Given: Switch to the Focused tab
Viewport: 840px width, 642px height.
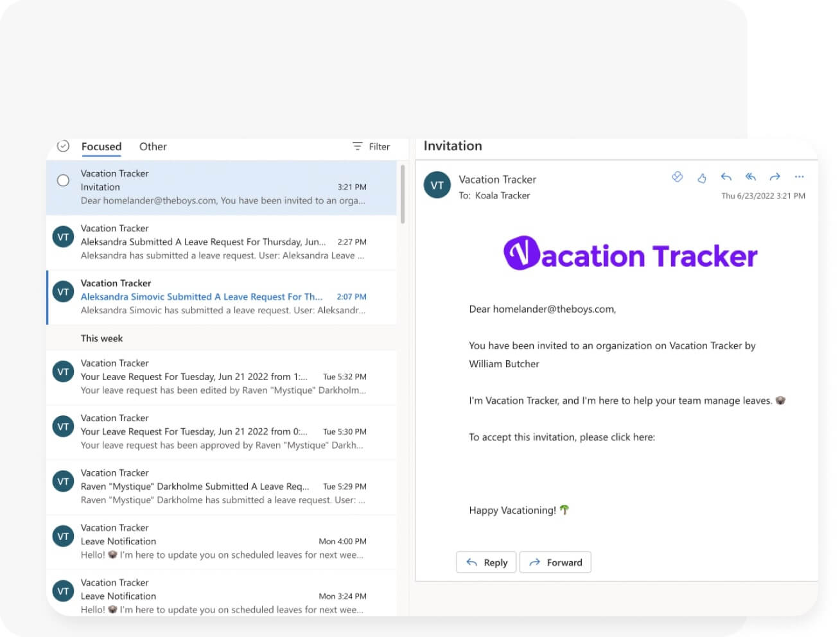Looking at the screenshot, I should coord(101,146).
